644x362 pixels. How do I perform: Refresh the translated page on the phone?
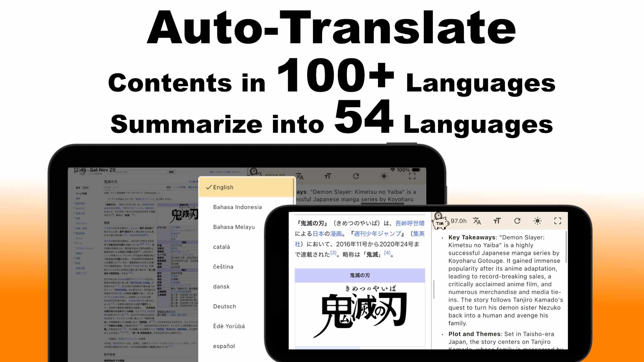tap(518, 221)
